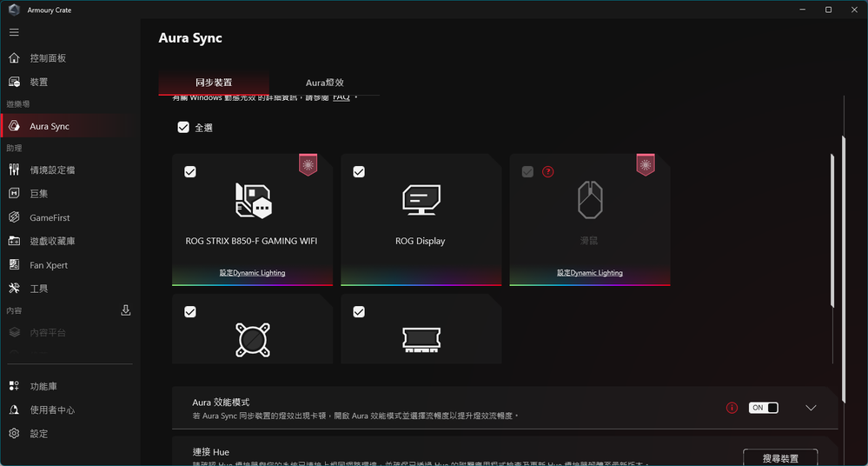Click the content platform layers icon
The width and height of the screenshot is (868, 466).
15,332
